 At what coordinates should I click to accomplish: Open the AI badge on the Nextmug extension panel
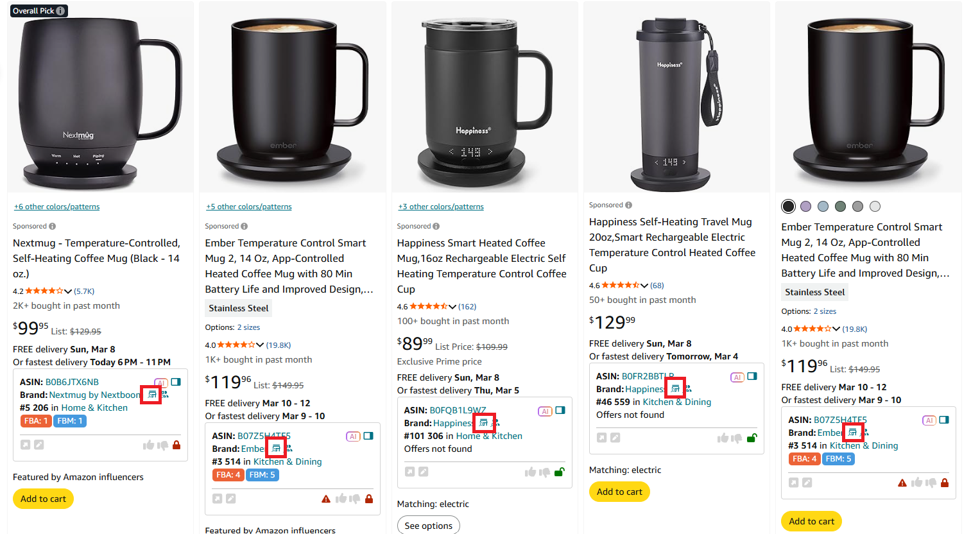pyautogui.click(x=160, y=383)
